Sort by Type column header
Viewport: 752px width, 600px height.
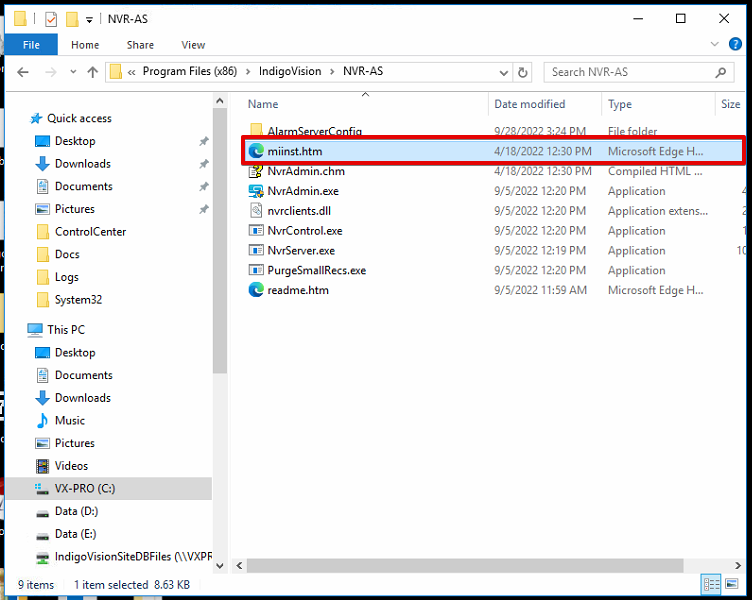click(x=620, y=104)
